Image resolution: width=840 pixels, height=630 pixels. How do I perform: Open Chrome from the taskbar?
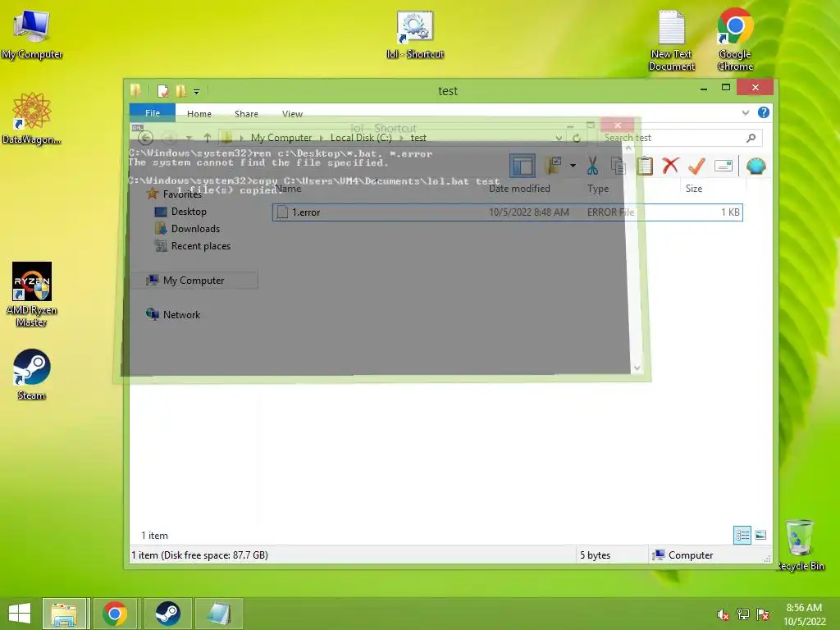click(115, 614)
